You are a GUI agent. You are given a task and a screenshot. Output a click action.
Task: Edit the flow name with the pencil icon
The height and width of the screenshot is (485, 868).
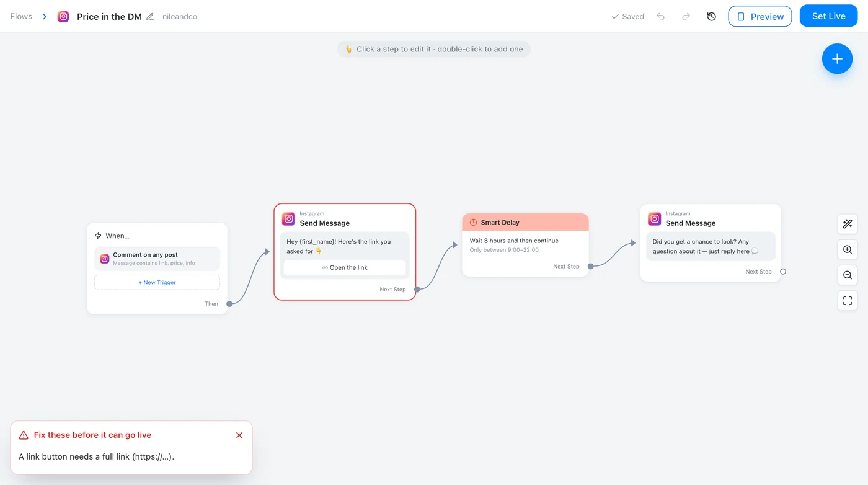[150, 17]
